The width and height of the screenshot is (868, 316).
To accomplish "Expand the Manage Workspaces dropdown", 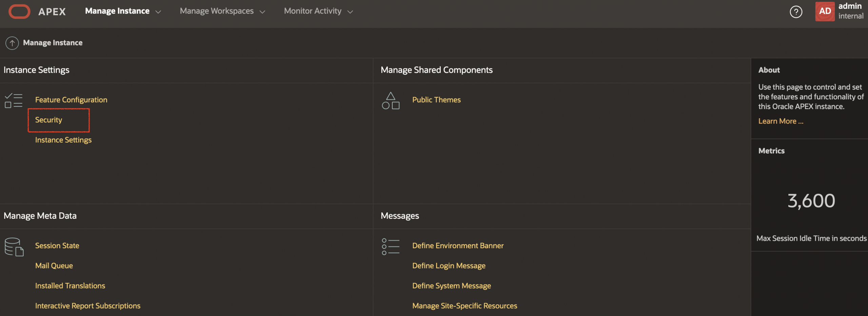I will point(262,11).
